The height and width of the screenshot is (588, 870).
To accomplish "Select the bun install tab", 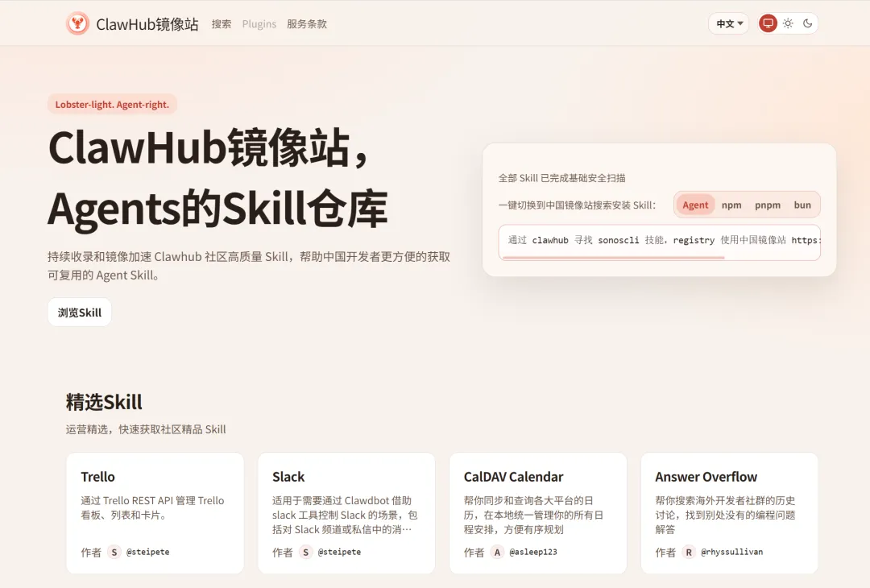I will [x=802, y=205].
